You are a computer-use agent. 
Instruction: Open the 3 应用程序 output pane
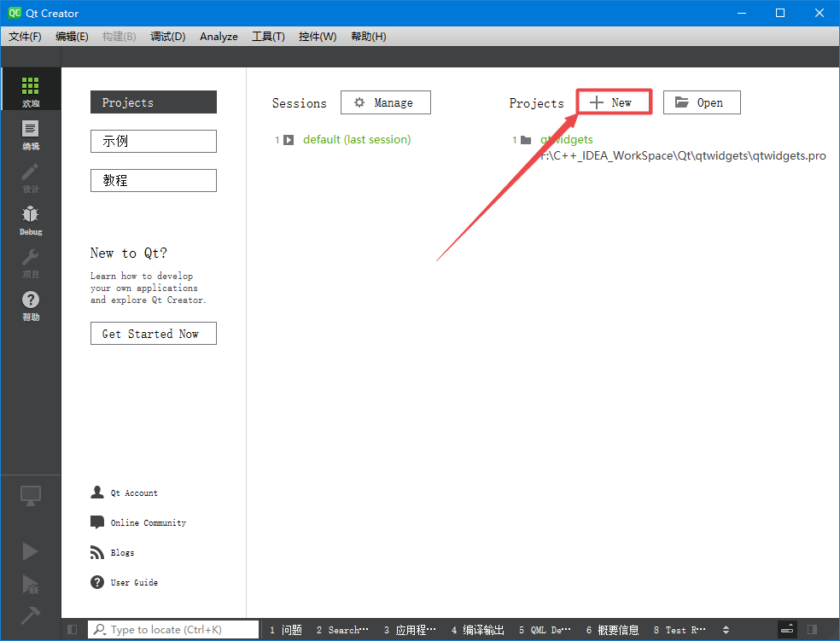[x=410, y=630]
